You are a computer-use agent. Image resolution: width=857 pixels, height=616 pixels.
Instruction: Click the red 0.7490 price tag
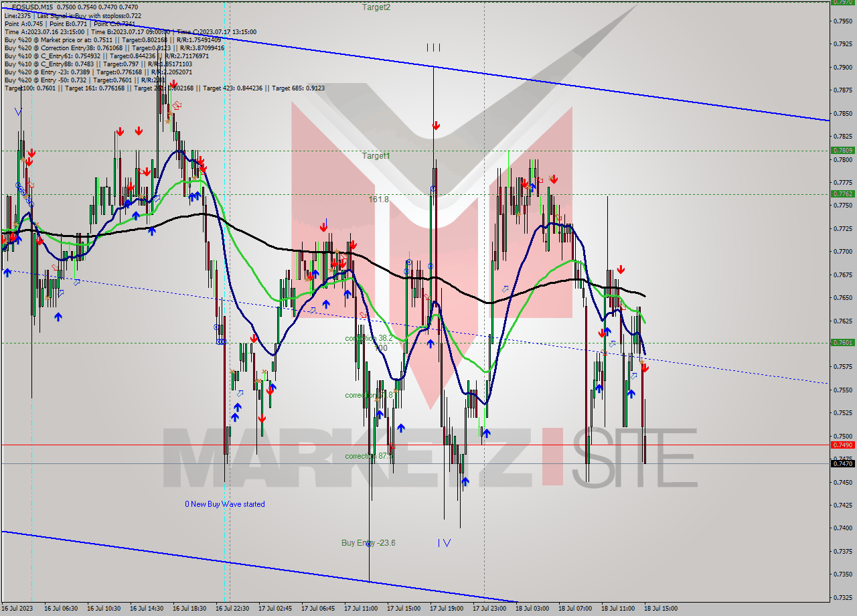(x=842, y=445)
